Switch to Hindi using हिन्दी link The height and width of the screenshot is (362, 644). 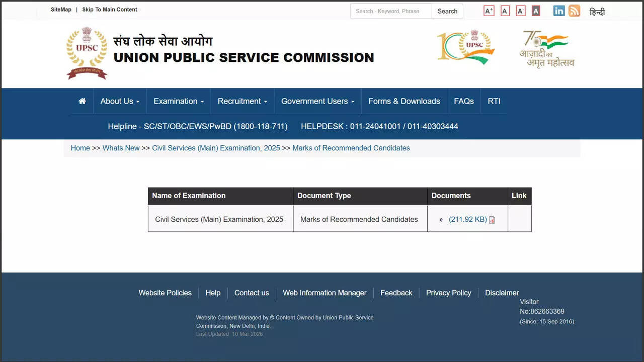coord(598,12)
